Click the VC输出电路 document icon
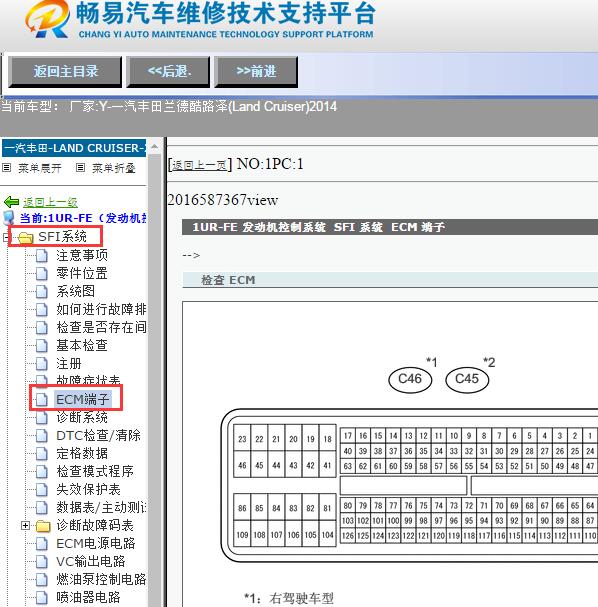The height and width of the screenshot is (607, 598). (41, 562)
